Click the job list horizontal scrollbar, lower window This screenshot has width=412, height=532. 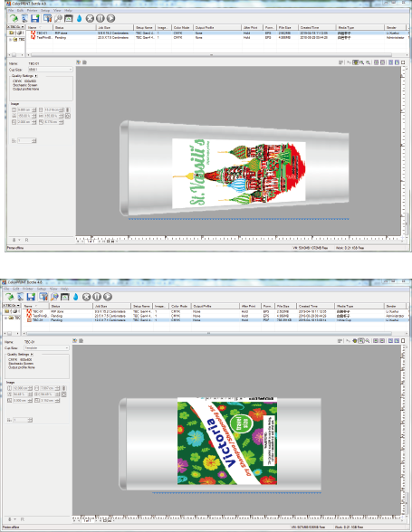[208, 333]
